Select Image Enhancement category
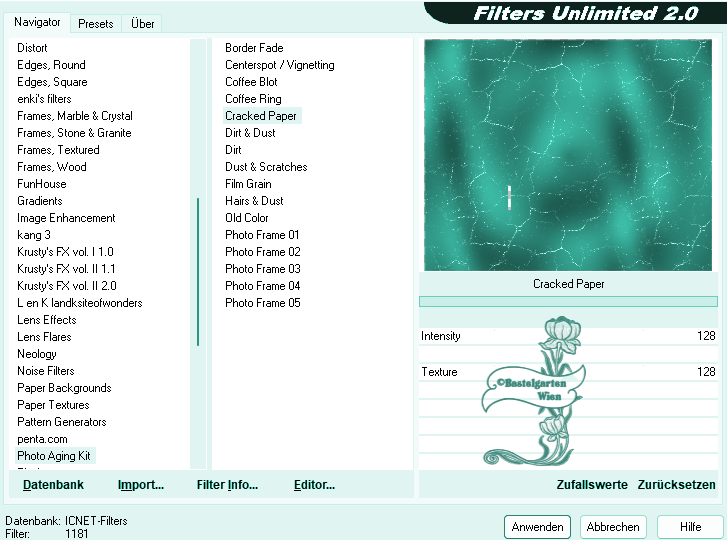 (66, 218)
